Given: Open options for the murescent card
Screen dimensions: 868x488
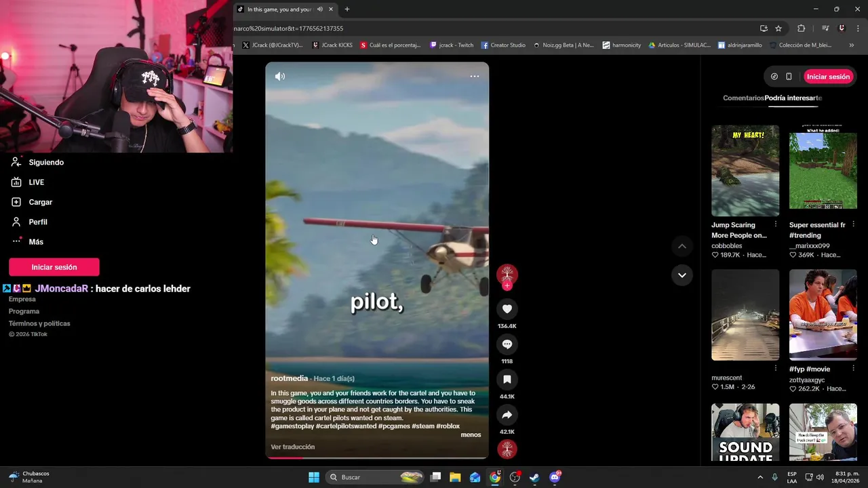Looking at the screenshot, I should coord(776,369).
